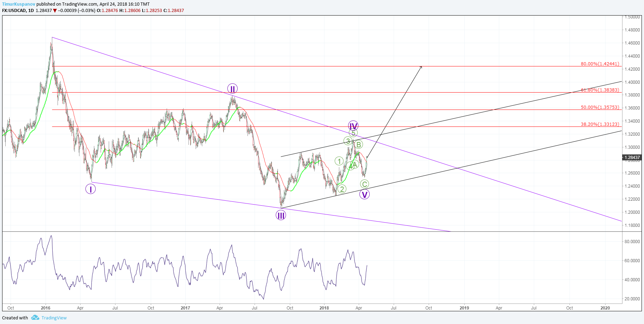Click the 1.18000 price axis value

pos(632,225)
